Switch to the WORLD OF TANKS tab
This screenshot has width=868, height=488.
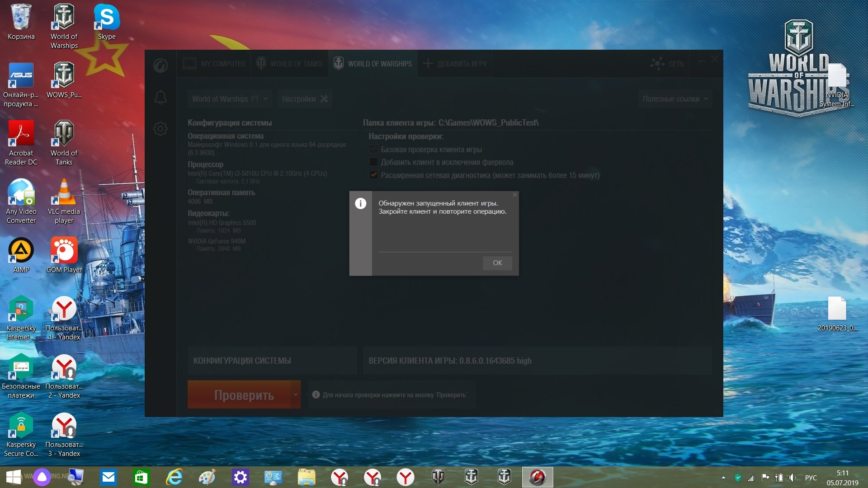pos(289,64)
